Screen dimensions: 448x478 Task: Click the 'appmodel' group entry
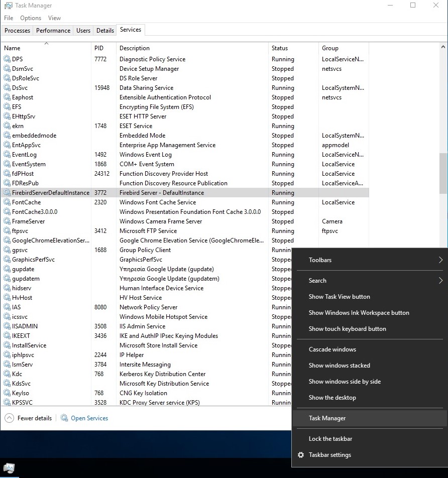click(x=335, y=145)
